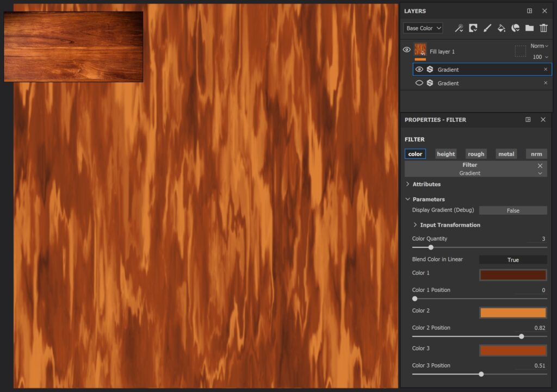Expand the Input Transformation section
The height and width of the screenshot is (392, 557).
(x=450, y=225)
